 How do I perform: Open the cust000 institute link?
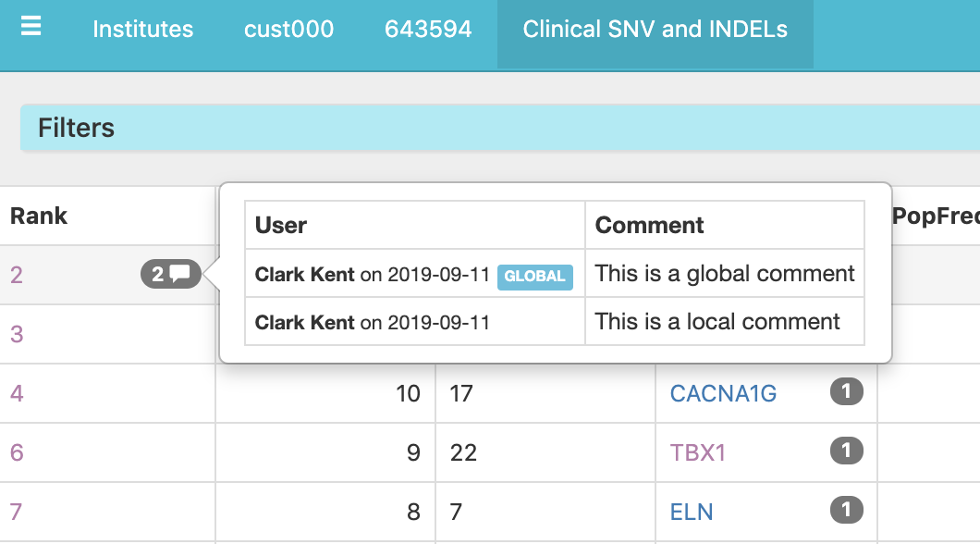tap(288, 30)
